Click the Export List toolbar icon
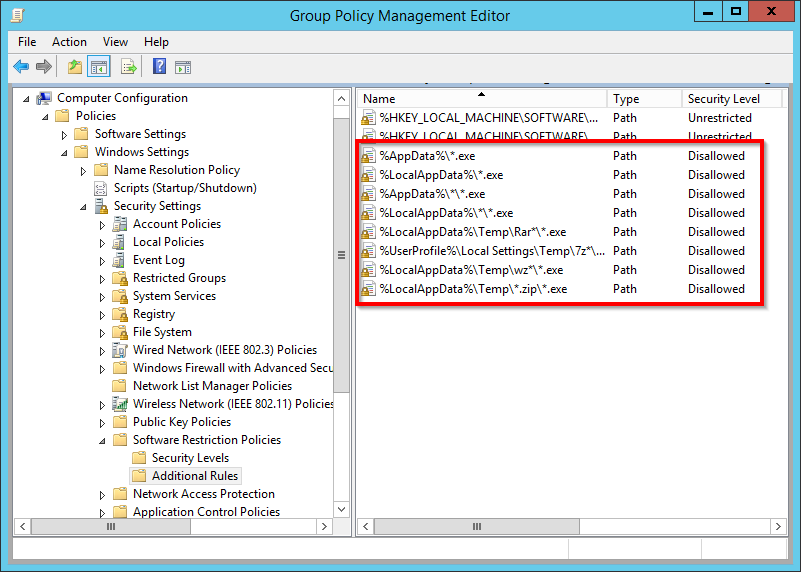This screenshot has height=572, width=801. tap(128, 67)
